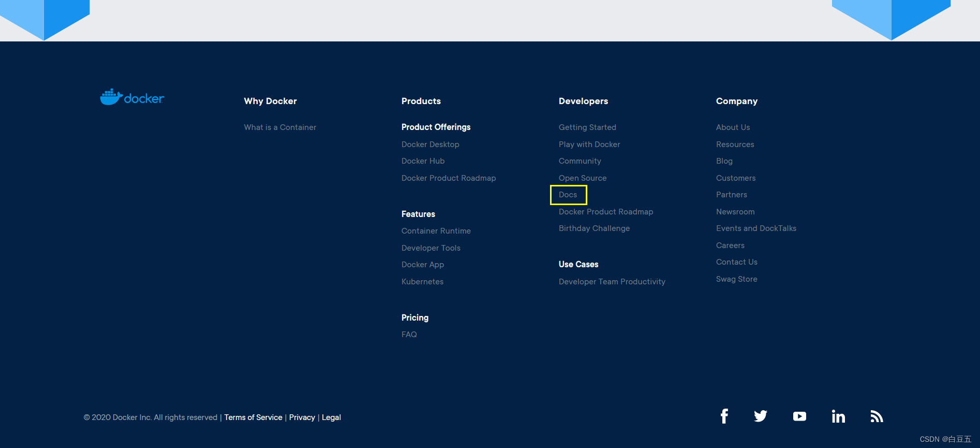Open the Careers link
980x448 pixels.
pos(731,245)
